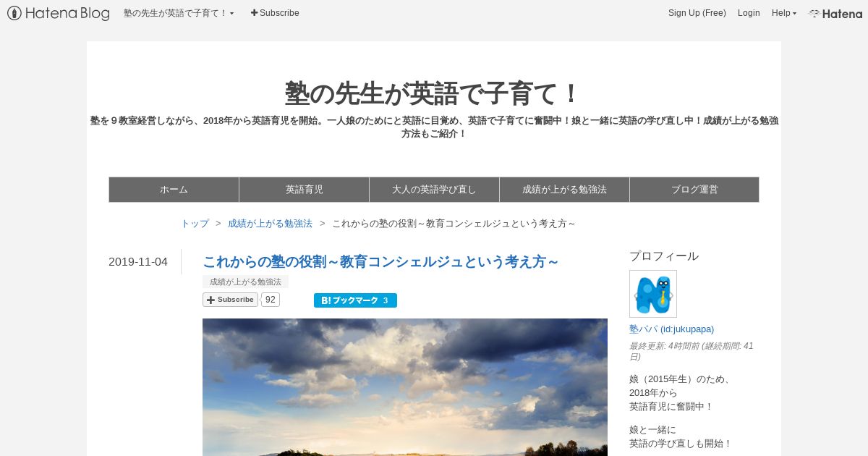
Task: Select the 英語育児 navigation tab
Action: [x=304, y=190]
